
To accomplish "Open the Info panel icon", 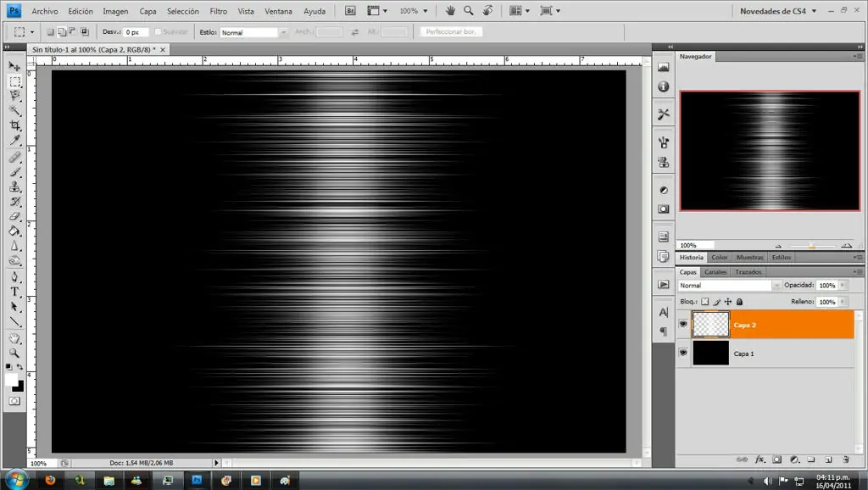I will [x=663, y=86].
